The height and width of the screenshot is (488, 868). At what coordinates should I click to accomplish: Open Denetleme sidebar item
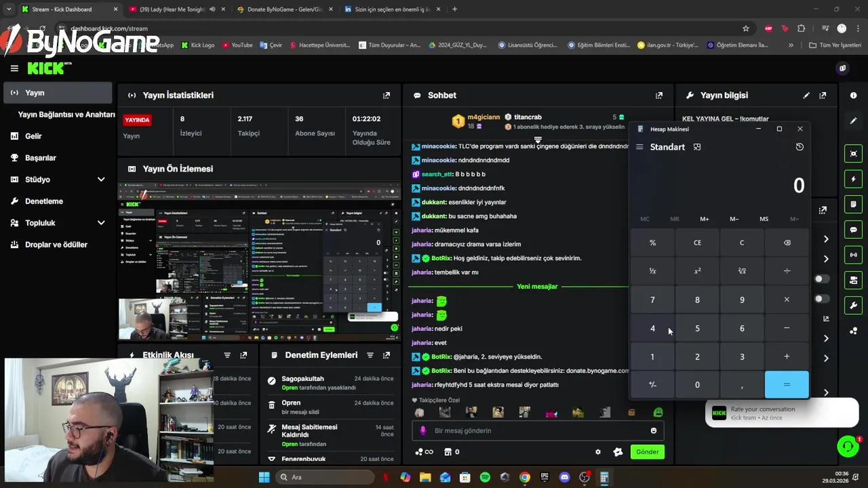58,201
